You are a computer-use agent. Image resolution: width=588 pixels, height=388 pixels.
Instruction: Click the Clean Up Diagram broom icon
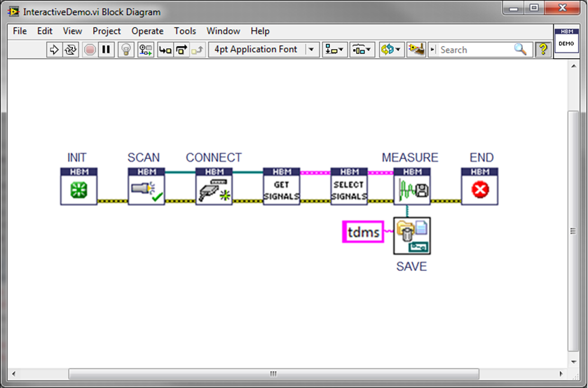416,50
